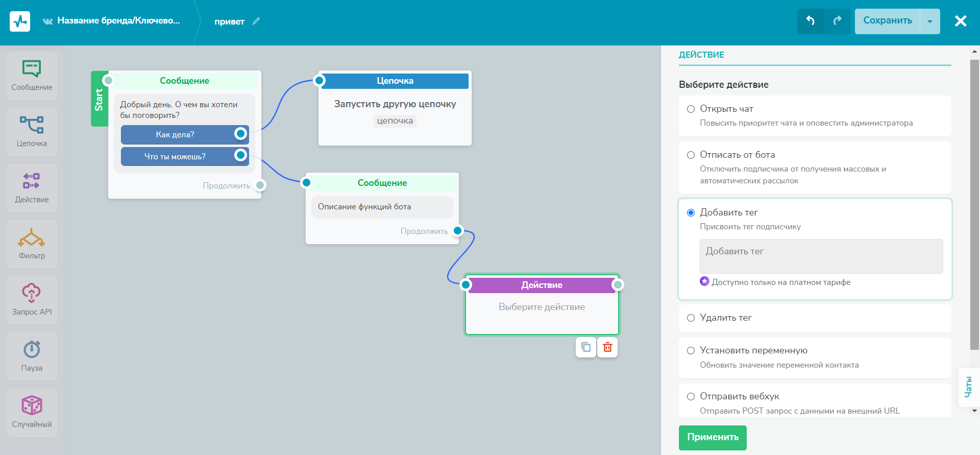Select the Сообщение block icon in sidebar
The height and width of the screenshot is (455, 980).
[x=32, y=68]
